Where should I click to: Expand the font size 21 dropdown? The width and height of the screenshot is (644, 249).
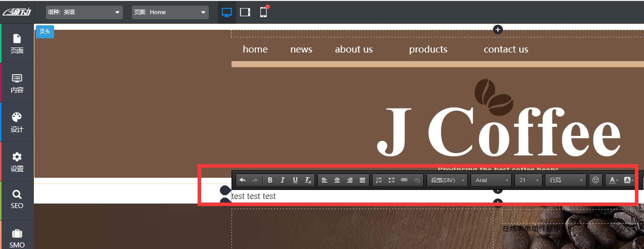coord(529,180)
